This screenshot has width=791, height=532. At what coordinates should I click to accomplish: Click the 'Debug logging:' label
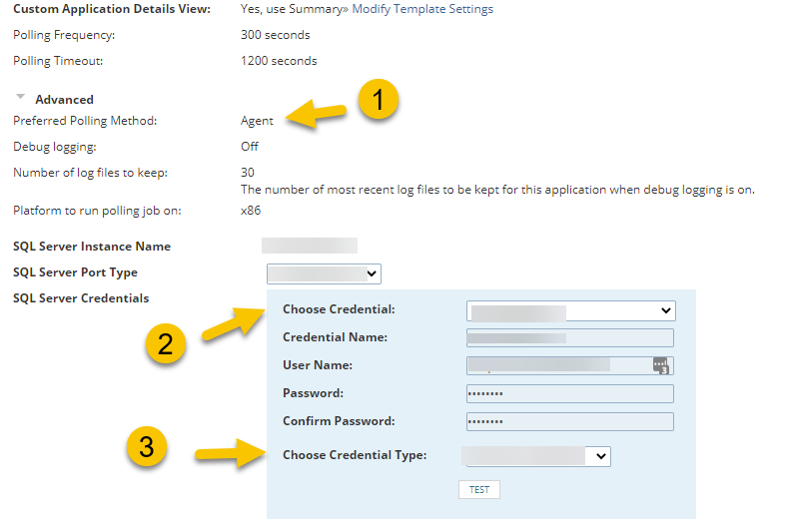click(55, 148)
